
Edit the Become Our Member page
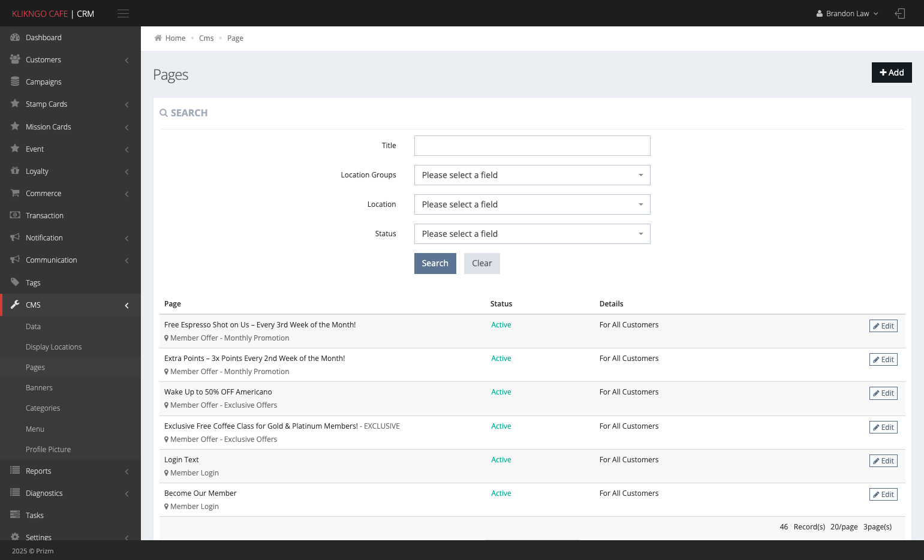point(883,495)
